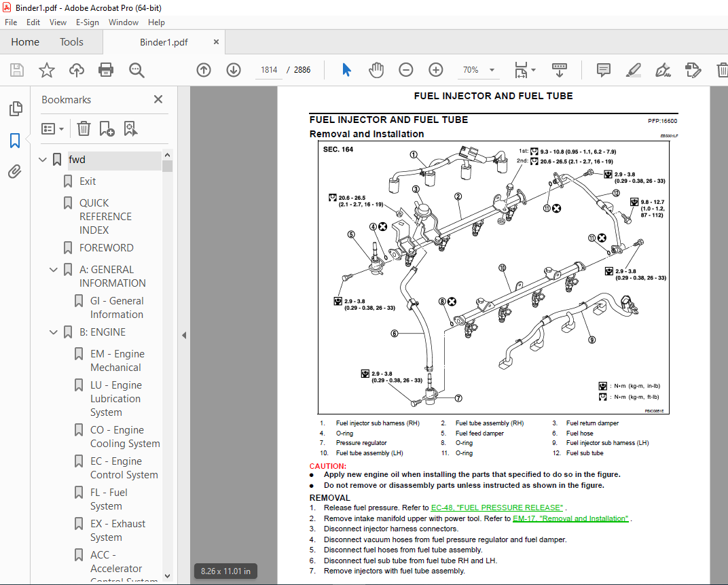Open CO - Engine Cooling System bookmark
728x585 pixels.
click(125, 437)
